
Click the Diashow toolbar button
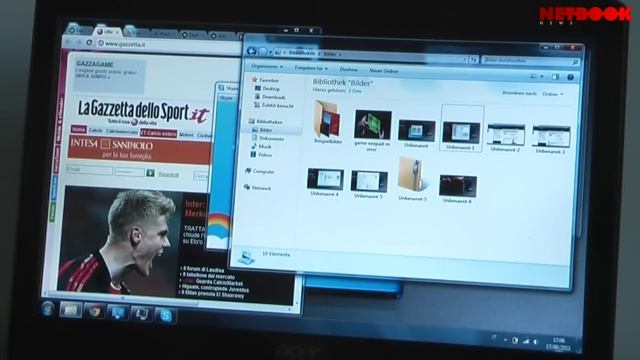click(348, 69)
